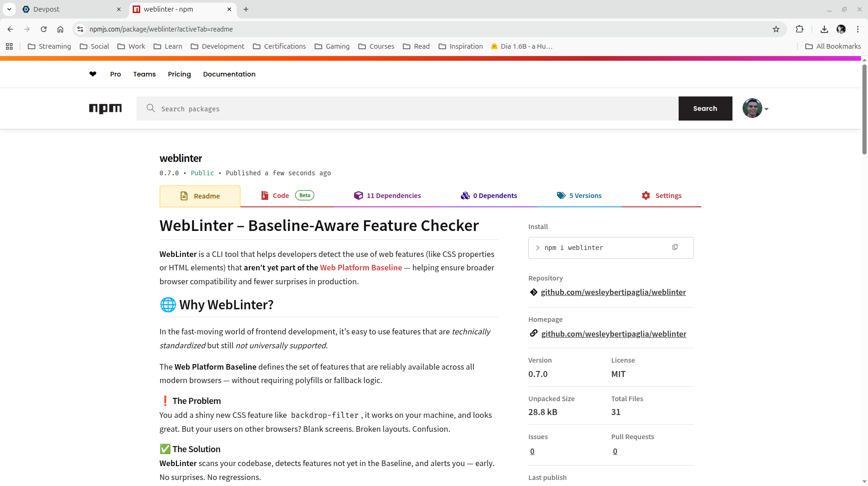
Task: Click the MIT license value
Action: coord(618,374)
